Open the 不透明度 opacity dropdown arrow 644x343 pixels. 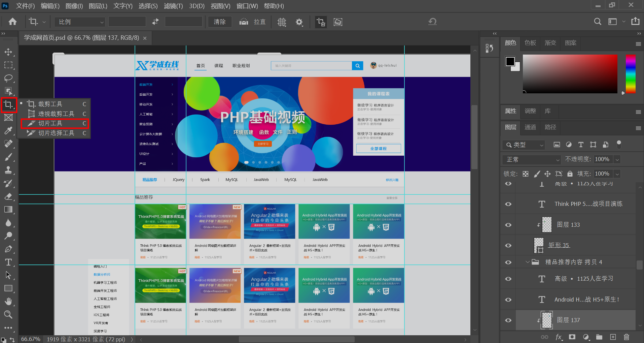click(617, 159)
